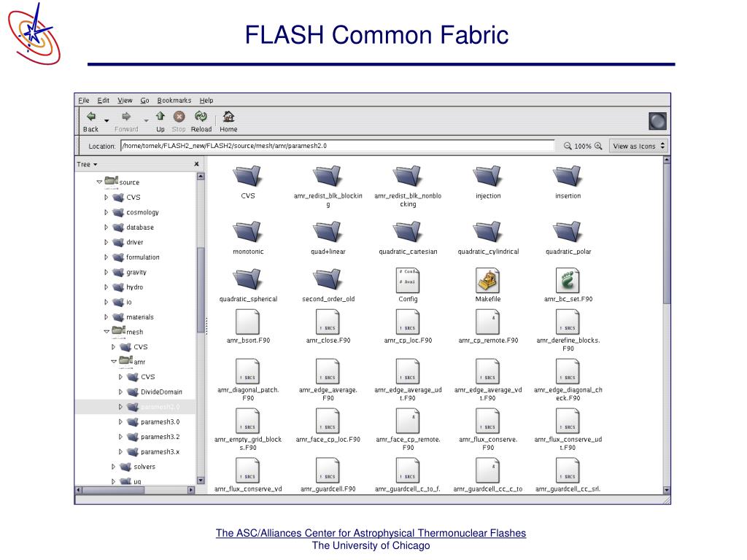
Task: Open the Tree sidebar selector dropdown
Action: pos(88,164)
